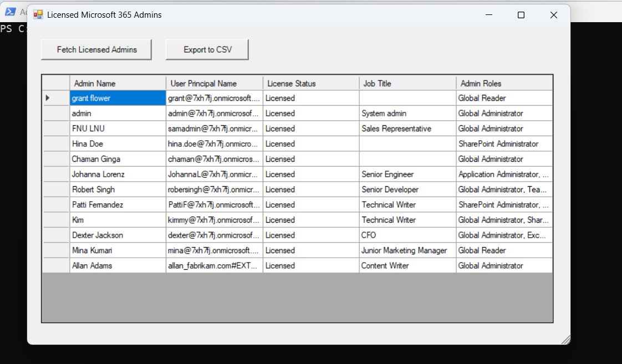The image size is (622, 364).
Task: Click the robersingh@7xh7fj UPN cell
Action: [x=214, y=189]
